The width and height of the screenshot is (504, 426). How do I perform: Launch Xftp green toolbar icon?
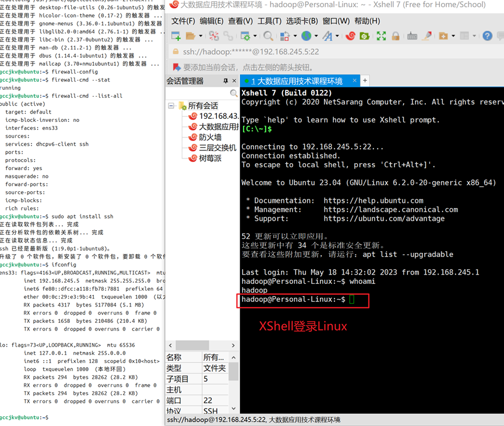pyautogui.click(x=364, y=36)
